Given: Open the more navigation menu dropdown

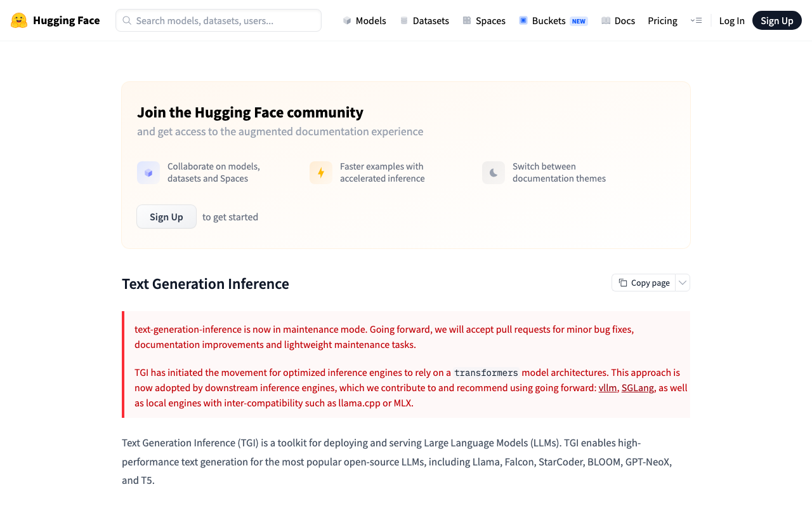Looking at the screenshot, I should 696,20.
